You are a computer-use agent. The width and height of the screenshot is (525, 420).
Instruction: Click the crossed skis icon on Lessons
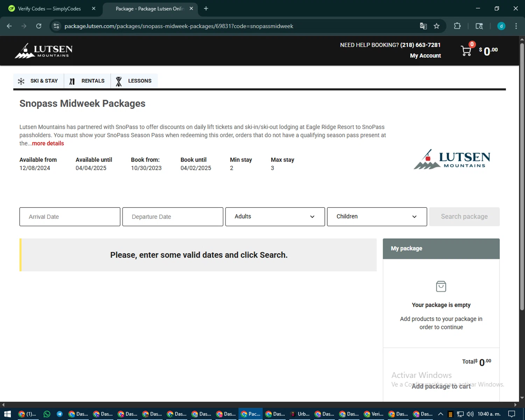(x=119, y=81)
